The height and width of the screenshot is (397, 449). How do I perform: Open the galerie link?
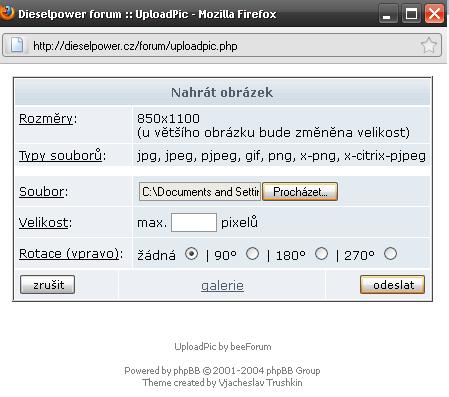(222, 286)
